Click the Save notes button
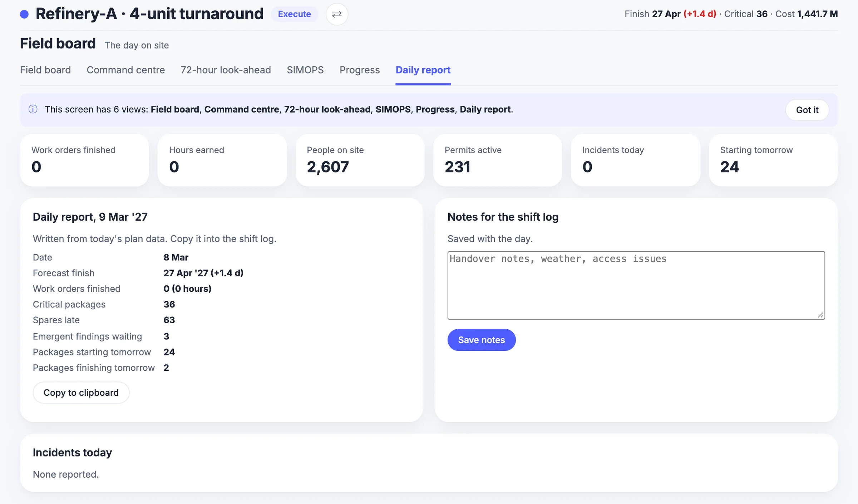Viewport: 858px width, 504px height. coord(482,340)
